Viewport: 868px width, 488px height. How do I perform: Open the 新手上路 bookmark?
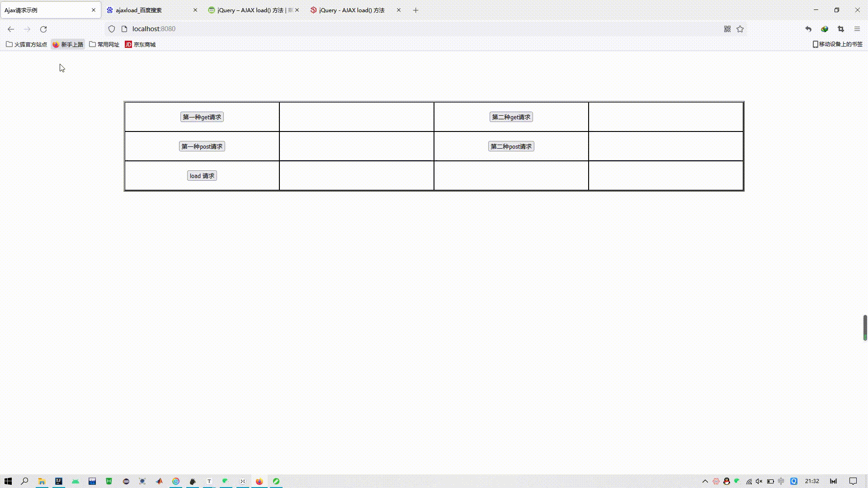click(68, 44)
